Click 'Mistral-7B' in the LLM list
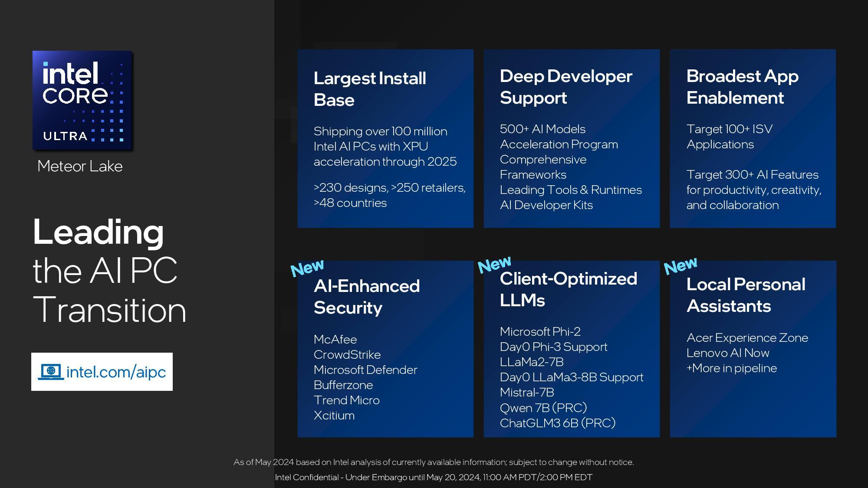Viewport: 868px width, 488px height. [527, 393]
